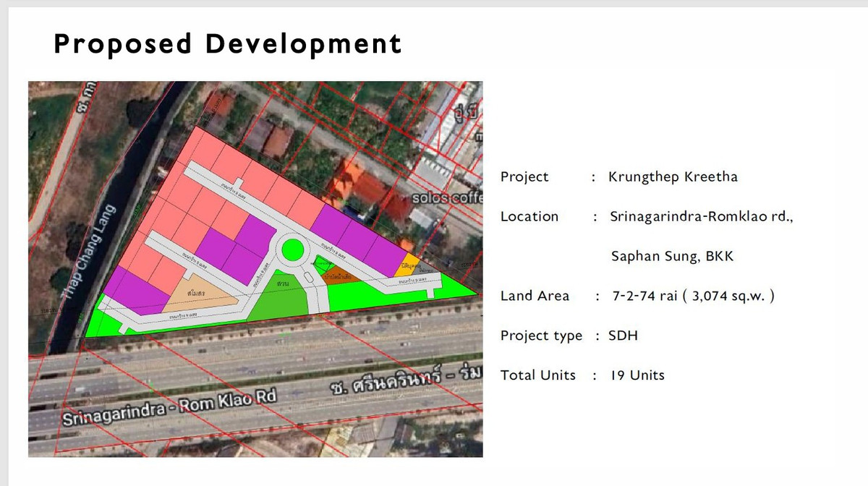Select the Total Units : 19 Units line
Viewport: 868px width, 486px height.
tap(582, 375)
